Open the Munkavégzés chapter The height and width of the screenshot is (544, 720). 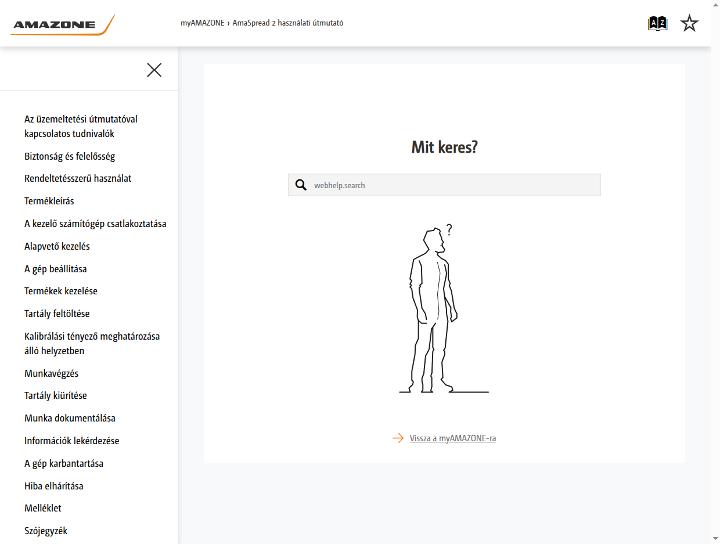click(x=51, y=373)
